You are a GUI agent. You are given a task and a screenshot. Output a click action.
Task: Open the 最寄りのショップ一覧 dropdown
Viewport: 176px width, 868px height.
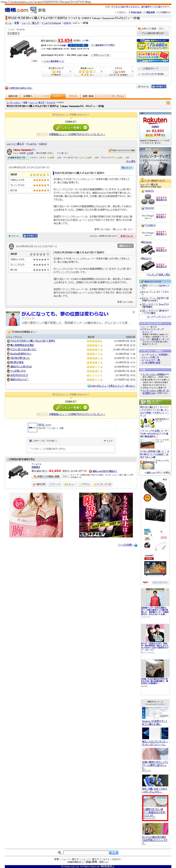coord(100,55)
